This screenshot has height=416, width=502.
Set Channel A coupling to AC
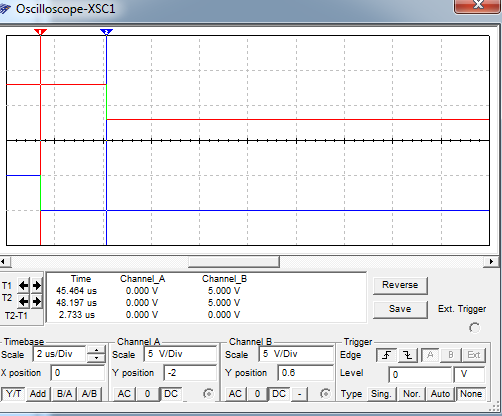pos(124,394)
